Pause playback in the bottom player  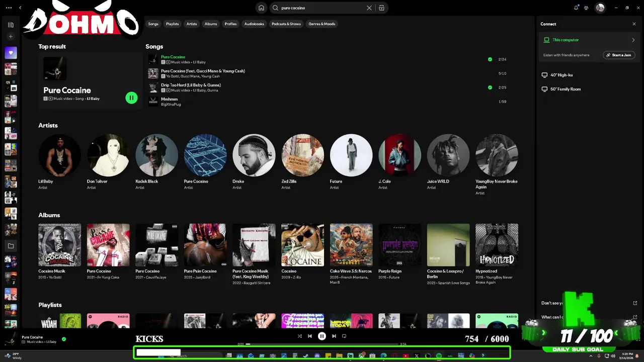click(322, 336)
